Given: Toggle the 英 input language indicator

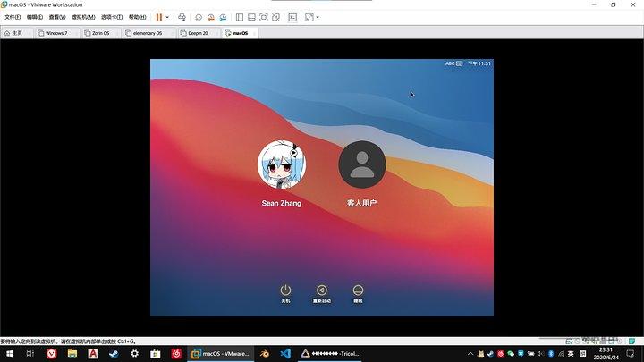Looking at the screenshot, I should click(x=571, y=354).
